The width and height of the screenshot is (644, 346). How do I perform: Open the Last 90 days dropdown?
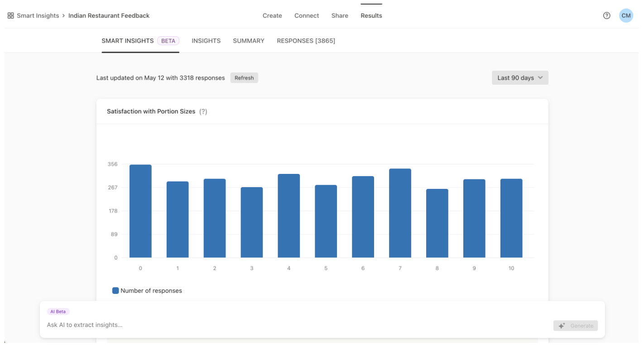click(x=520, y=78)
